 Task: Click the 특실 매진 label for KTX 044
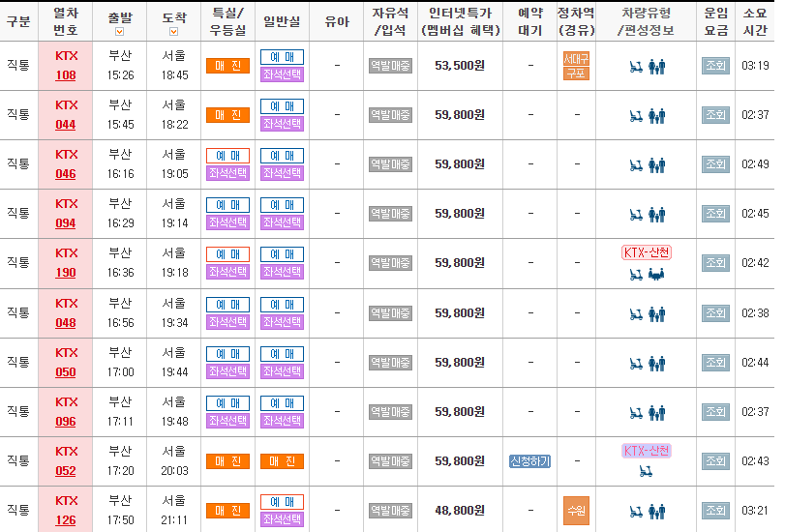point(227,115)
